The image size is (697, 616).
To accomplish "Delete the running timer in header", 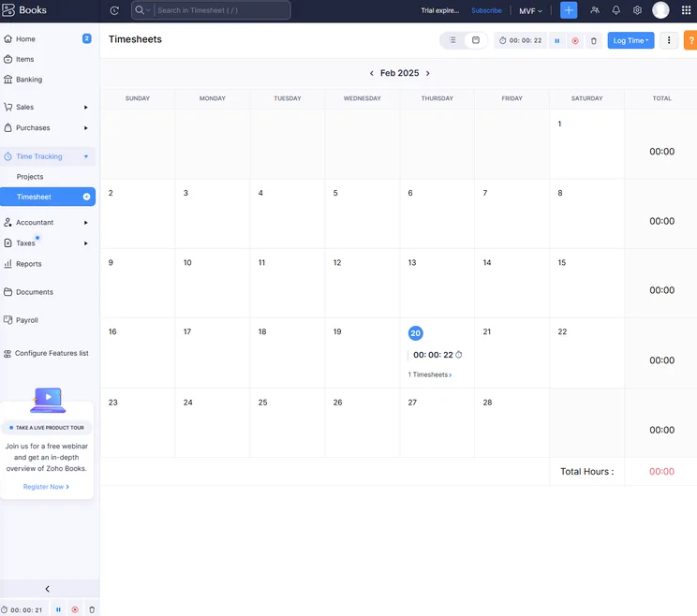I will 593,41.
